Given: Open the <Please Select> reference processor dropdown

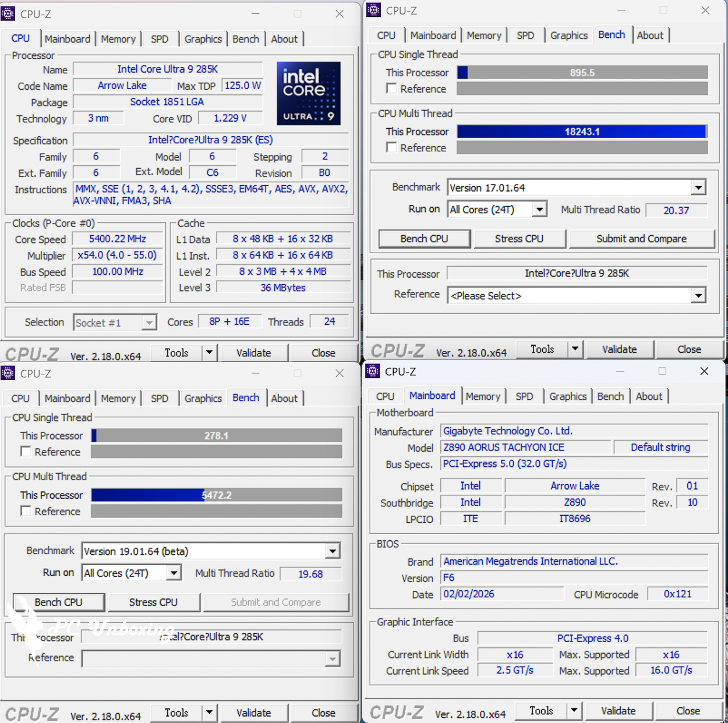Looking at the screenshot, I should pos(698,296).
